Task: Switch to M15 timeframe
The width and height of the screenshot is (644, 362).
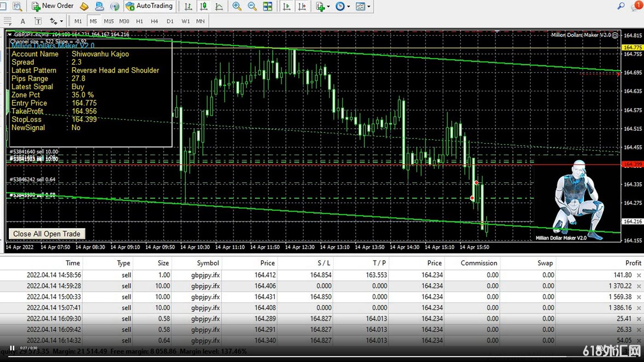Action: pos(109,21)
